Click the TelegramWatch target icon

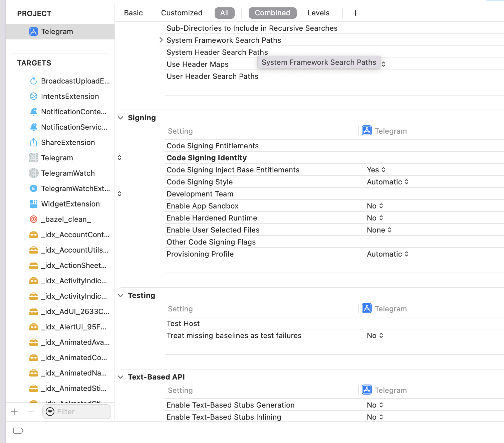pyautogui.click(x=33, y=173)
